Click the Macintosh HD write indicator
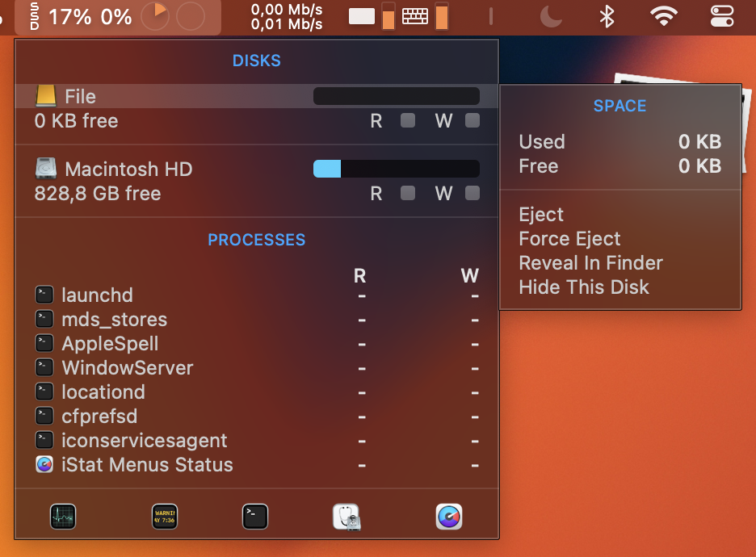This screenshot has width=756, height=557. click(x=472, y=193)
